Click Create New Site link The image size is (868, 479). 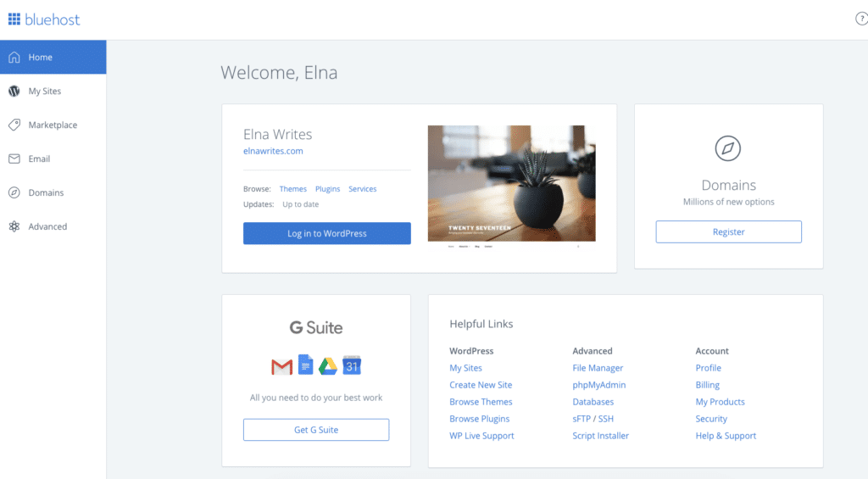coord(481,385)
